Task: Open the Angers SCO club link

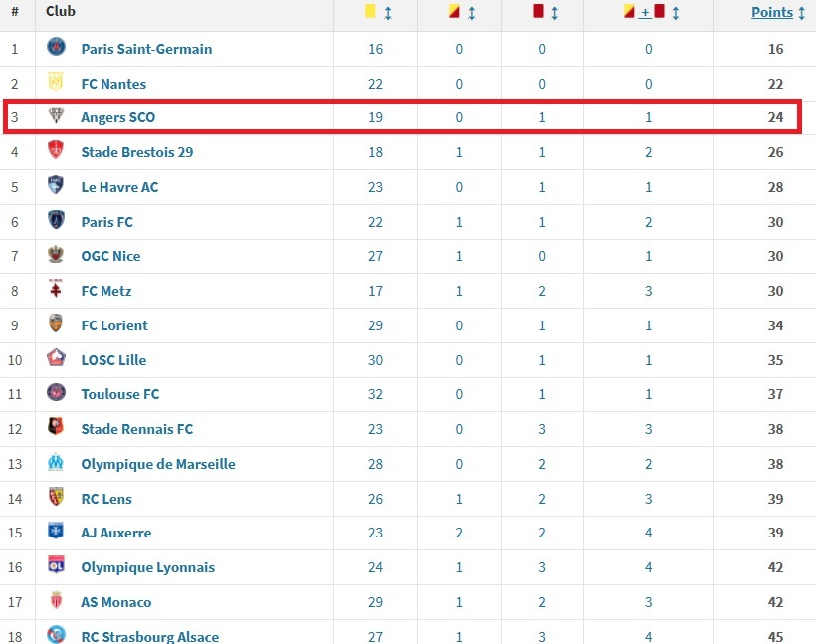Action: pyautogui.click(x=118, y=117)
